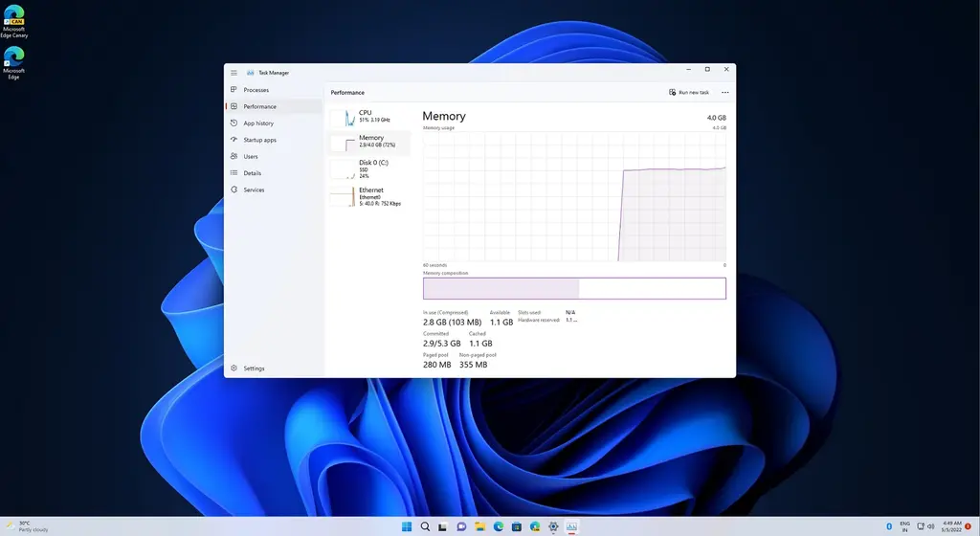Open App history in sidebar
This screenshot has height=536, width=980.
click(x=257, y=123)
